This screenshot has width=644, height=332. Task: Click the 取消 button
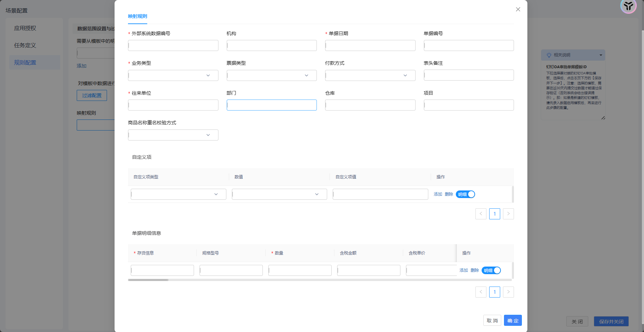492,320
